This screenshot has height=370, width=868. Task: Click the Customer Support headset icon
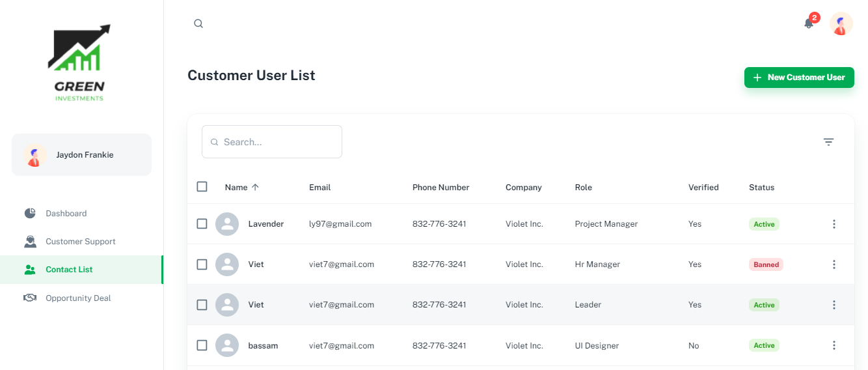click(30, 242)
